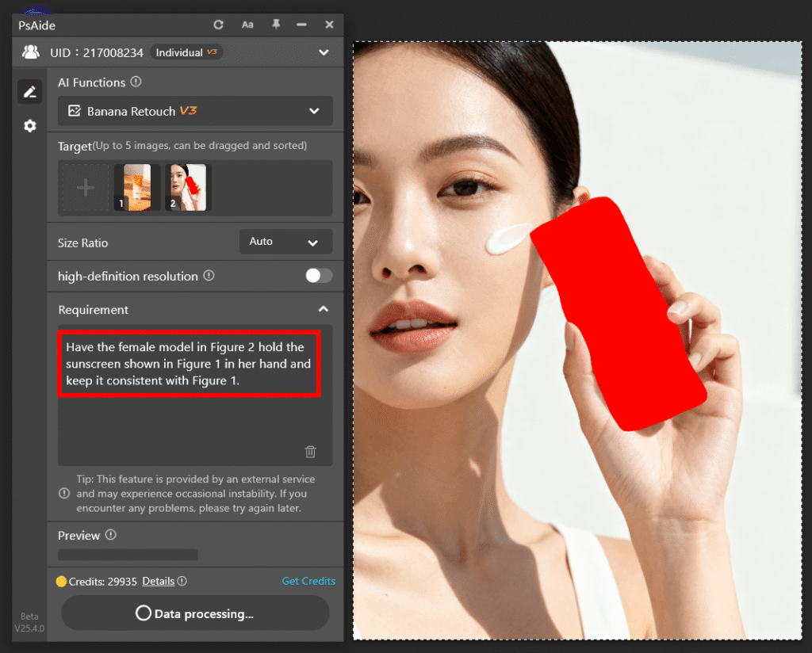Pin the PsAide panel with pin icon
The width and height of the screenshot is (812, 653).
[x=275, y=25]
